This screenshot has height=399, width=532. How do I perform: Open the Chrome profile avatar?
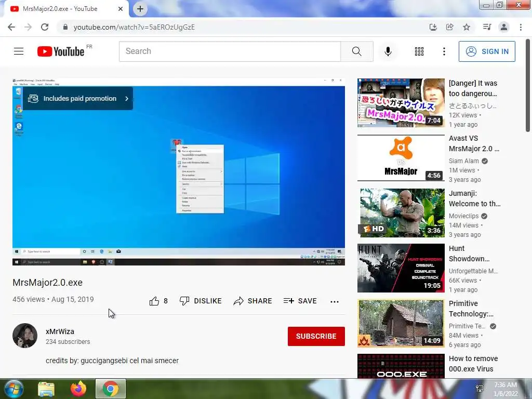pos(504,27)
